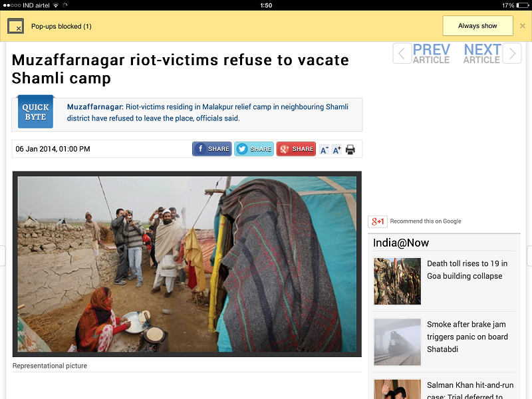
Task: Increase article font size with A+
Action: pos(336,150)
